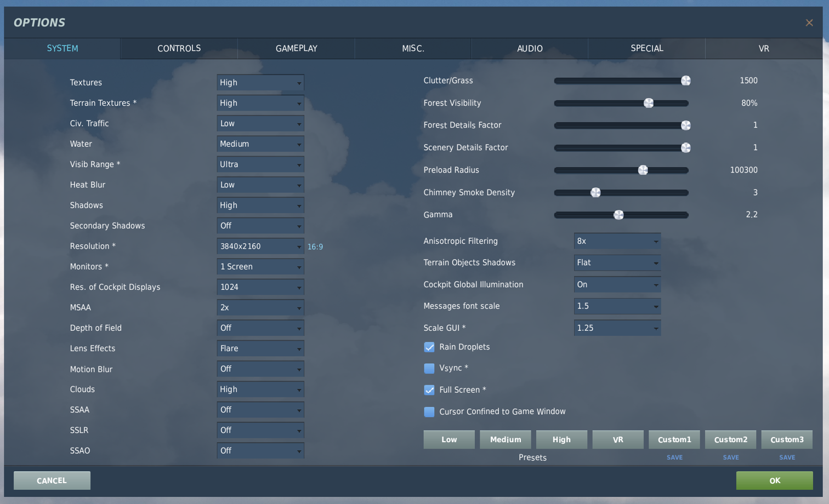
Task: Toggle the Full Screen checkbox
Action: [x=429, y=390]
